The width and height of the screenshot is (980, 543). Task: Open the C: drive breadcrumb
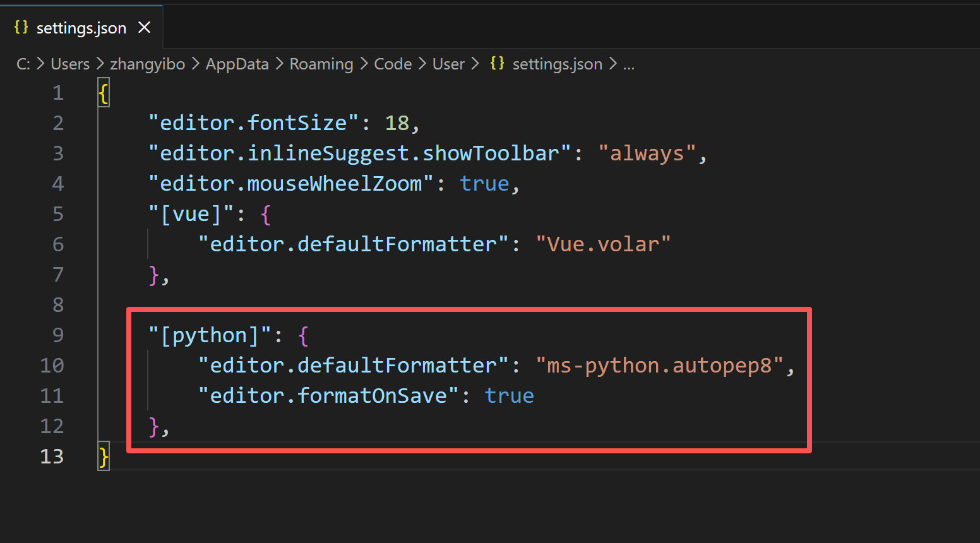tap(23, 64)
